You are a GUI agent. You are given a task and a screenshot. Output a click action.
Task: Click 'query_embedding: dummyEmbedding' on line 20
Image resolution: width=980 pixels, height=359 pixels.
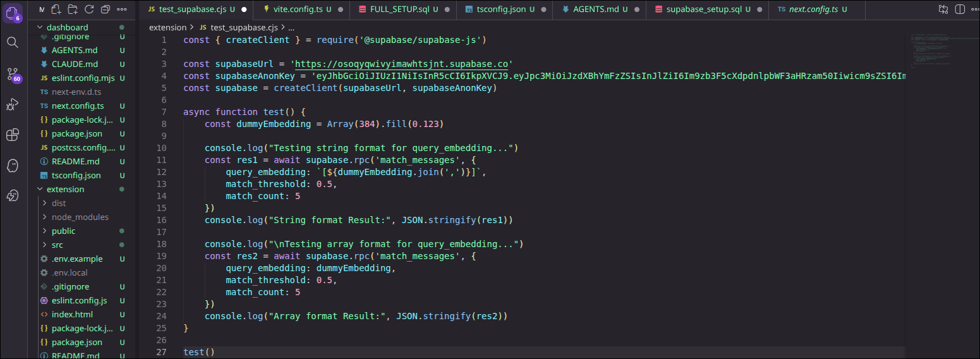click(310, 268)
